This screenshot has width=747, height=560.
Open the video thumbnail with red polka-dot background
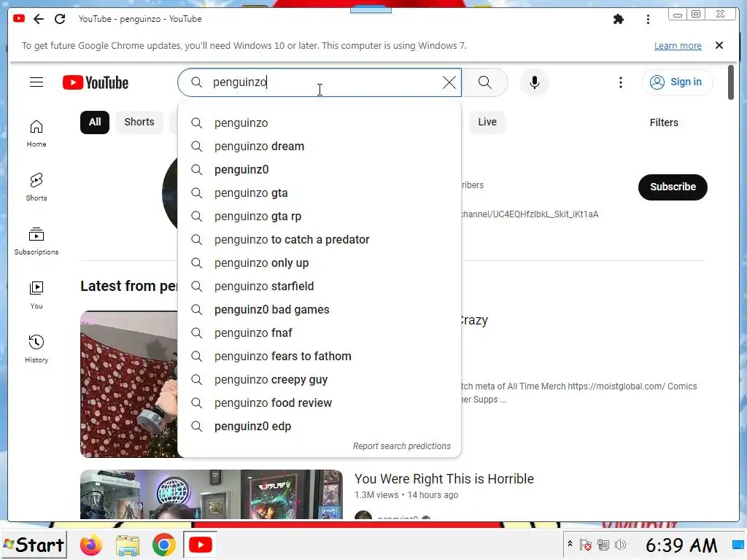tap(129, 384)
